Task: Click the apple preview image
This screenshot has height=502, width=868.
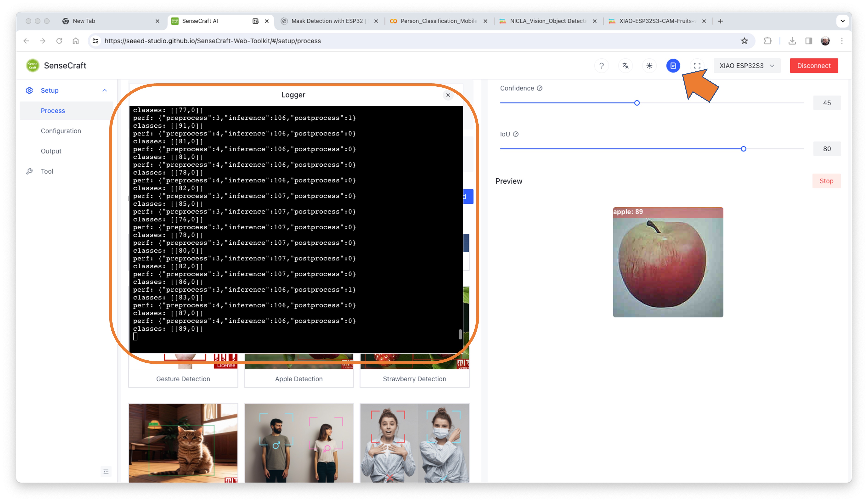Action: coord(668,262)
